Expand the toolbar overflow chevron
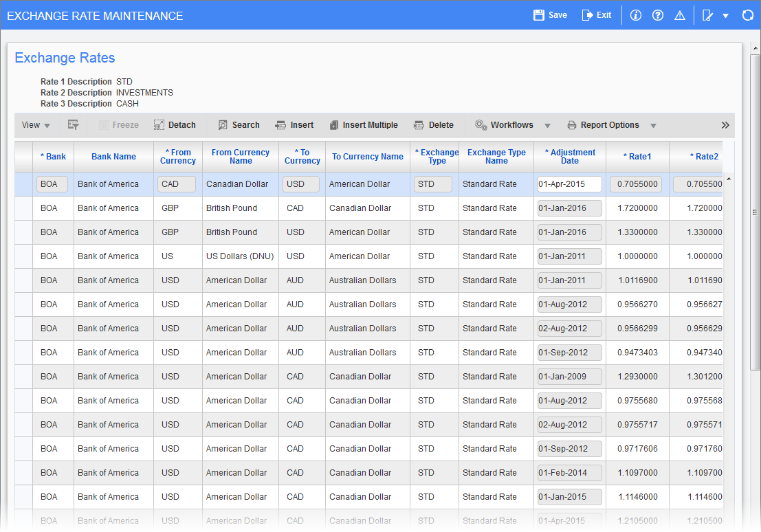The height and width of the screenshot is (532, 761). 725,125
